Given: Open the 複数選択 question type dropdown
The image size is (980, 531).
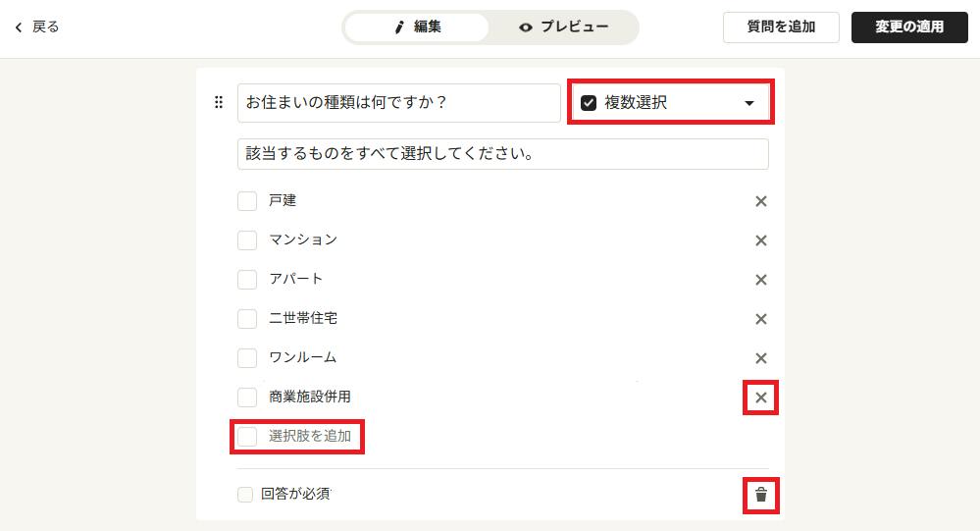Looking at the screenshot, I should tap(671, 103).
